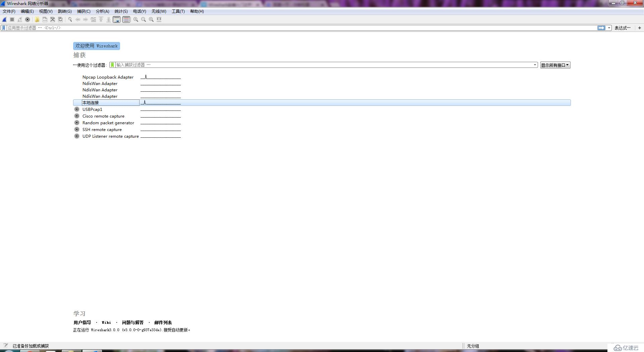This screenshot has height=352, width=644.
Task: Open display filter bookmark menu
Action: click(x=4, y=28)
